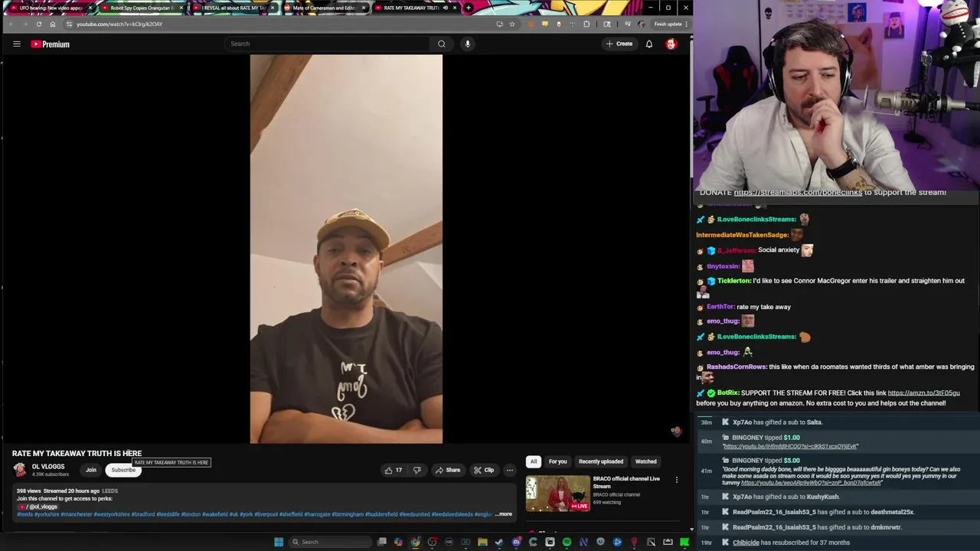Expand description with ...more

coord(504,514)
